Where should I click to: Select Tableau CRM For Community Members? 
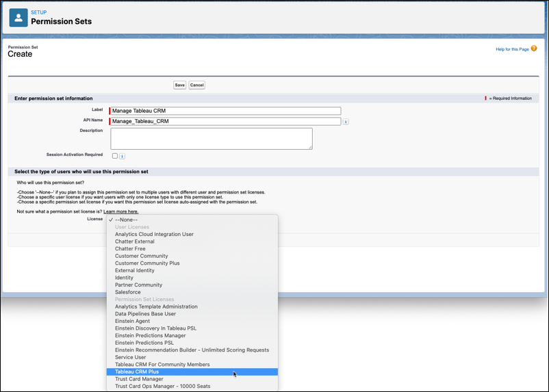pyautogui.click(x=192, y=365)
